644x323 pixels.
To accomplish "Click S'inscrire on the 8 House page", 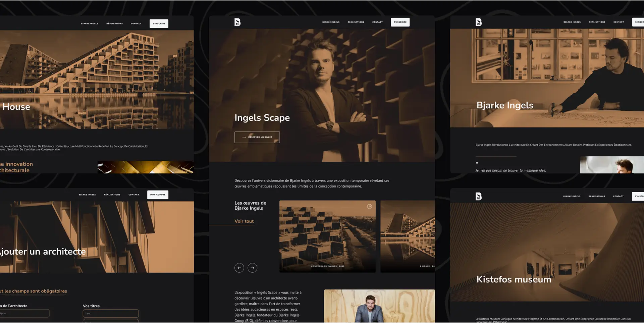I will 159,23.
